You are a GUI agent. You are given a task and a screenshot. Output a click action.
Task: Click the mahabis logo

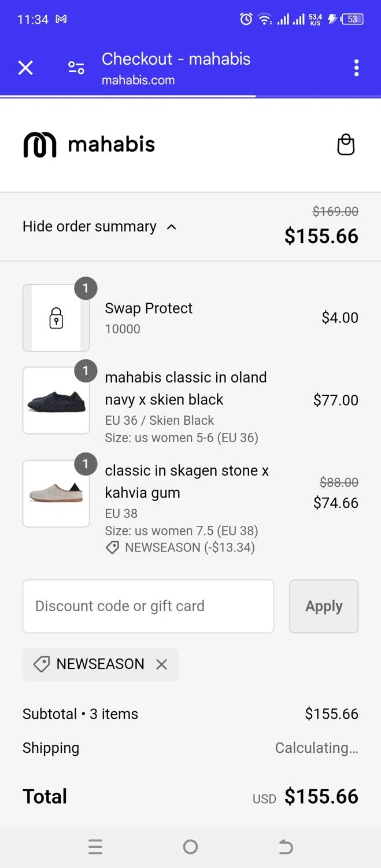pos(89,145)
